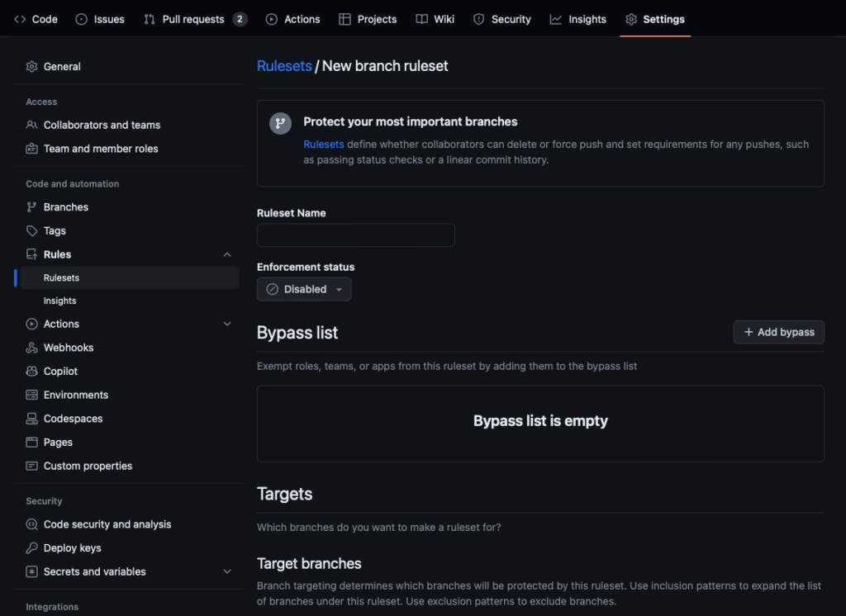The image size is (846, 616).
Task: Go to the Wiki tab
Action: [x=435, y=19]
